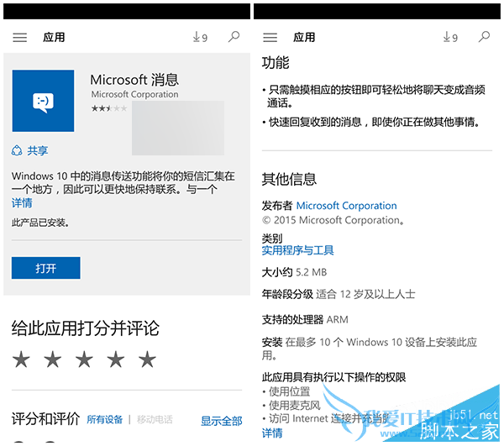Open category 实用程序与工具
Image resolution: width=504 pixels, height=446 pixels.
pyautogui.click(x=297, y=250)
